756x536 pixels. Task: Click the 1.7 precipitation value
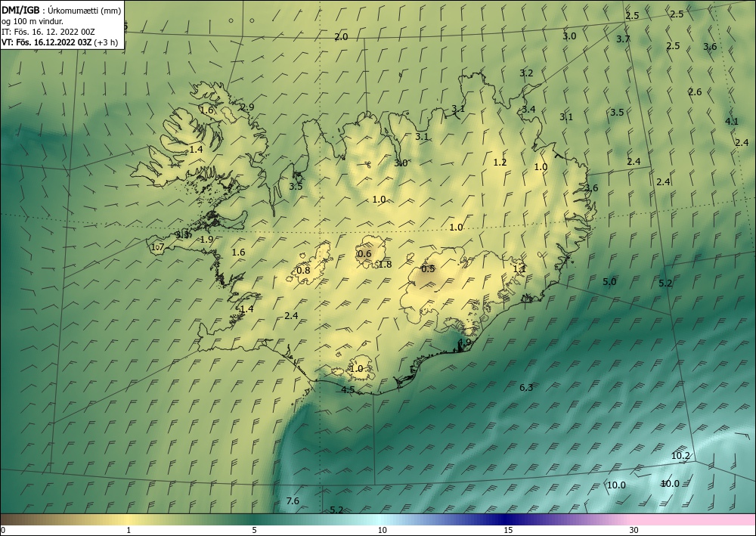(158, 247)
